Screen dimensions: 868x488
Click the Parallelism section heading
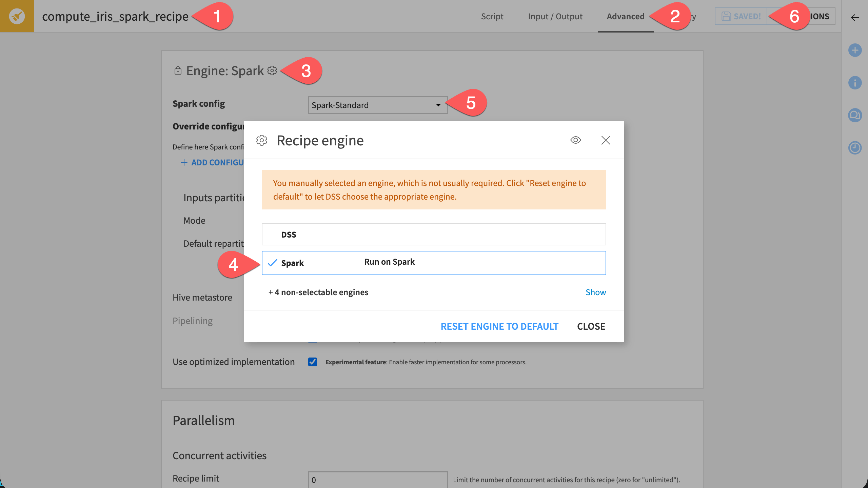pos(203,420)
